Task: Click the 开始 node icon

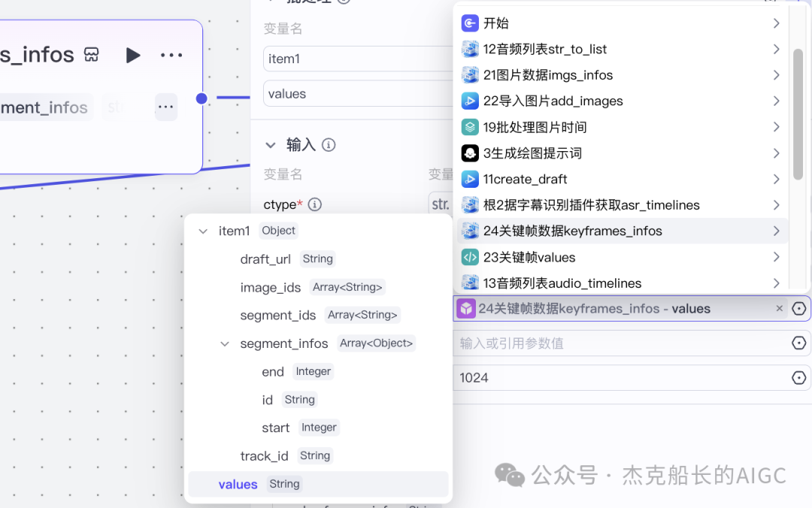Action: (x=470, y=23)
